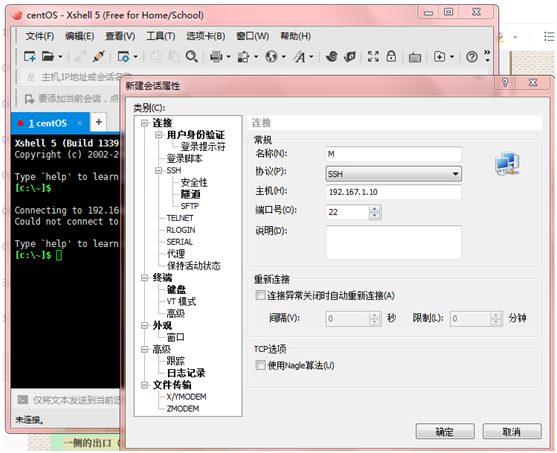Click the Disconnect plug icon in toolbar
The image size is (557, 453).
point(98,56)
